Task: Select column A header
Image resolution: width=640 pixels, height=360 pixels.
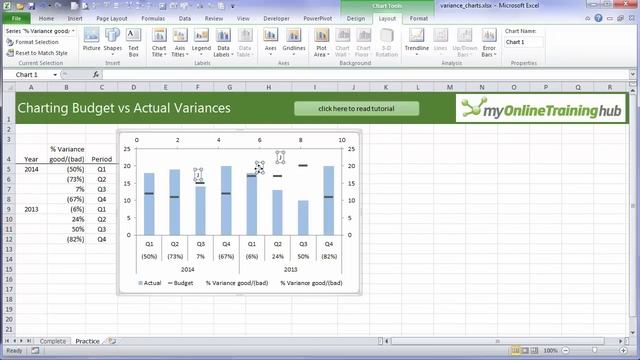Action: click(31, 87)
